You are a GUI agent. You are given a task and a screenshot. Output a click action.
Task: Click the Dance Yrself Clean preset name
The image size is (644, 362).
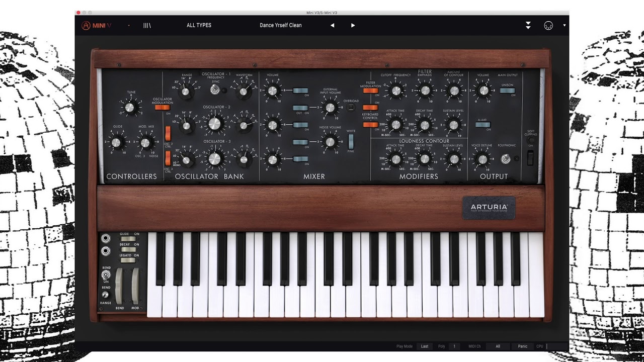(281, 25)
